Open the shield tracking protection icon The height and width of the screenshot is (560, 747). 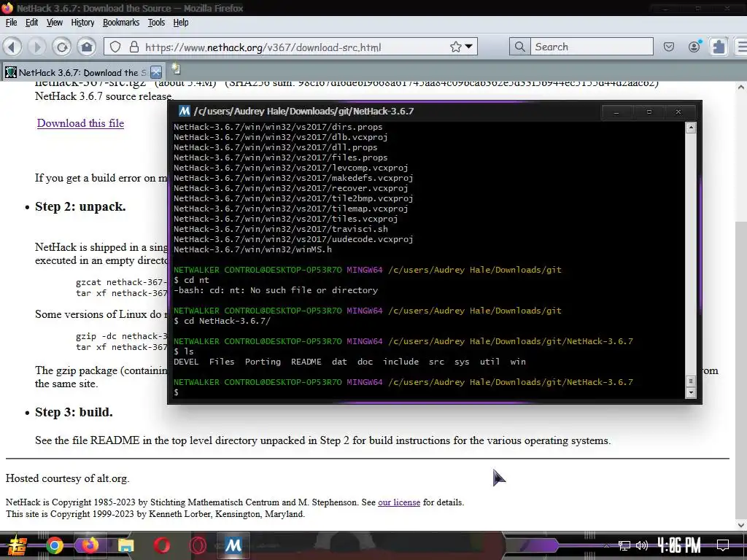(x=115, y=47)
